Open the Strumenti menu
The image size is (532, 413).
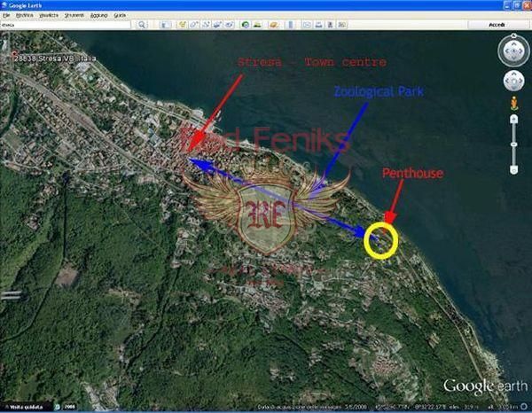click(x=73, y=15)
